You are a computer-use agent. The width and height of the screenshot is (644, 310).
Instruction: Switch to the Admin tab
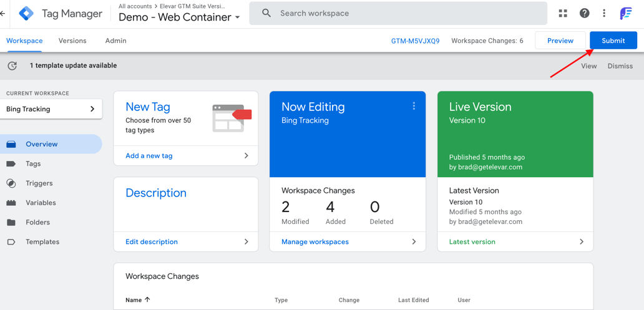click(x=116, y=41)
